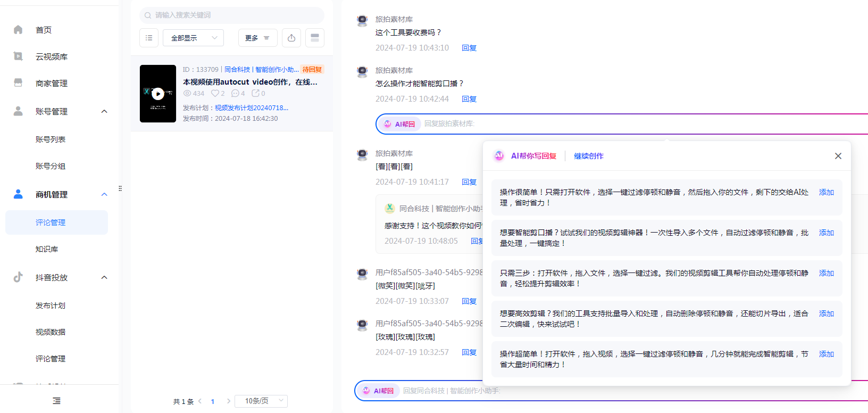Open 视频数据 submenu item

[x=51, y=332]
